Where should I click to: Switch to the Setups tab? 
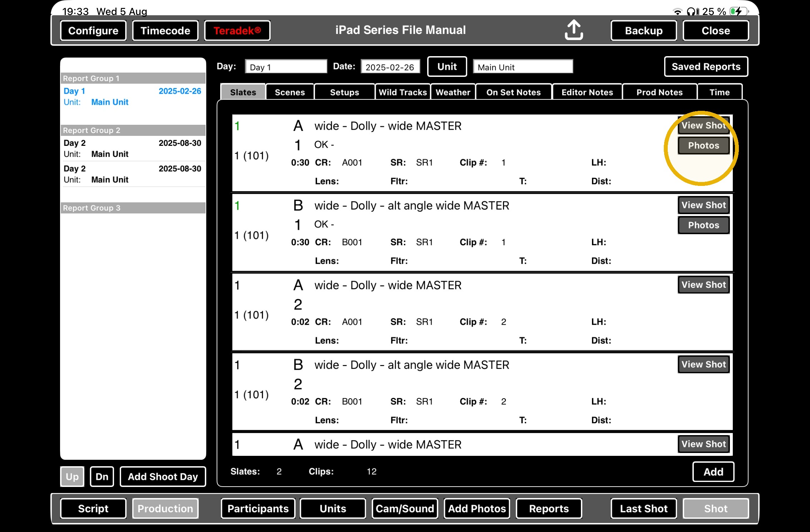(345, 92)
